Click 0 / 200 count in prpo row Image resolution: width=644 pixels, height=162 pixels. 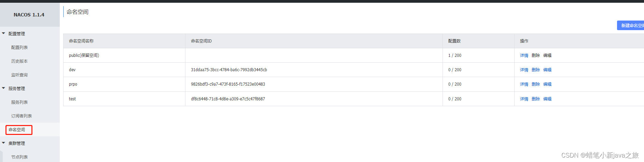pyautogui.click(x=455, y=84)
